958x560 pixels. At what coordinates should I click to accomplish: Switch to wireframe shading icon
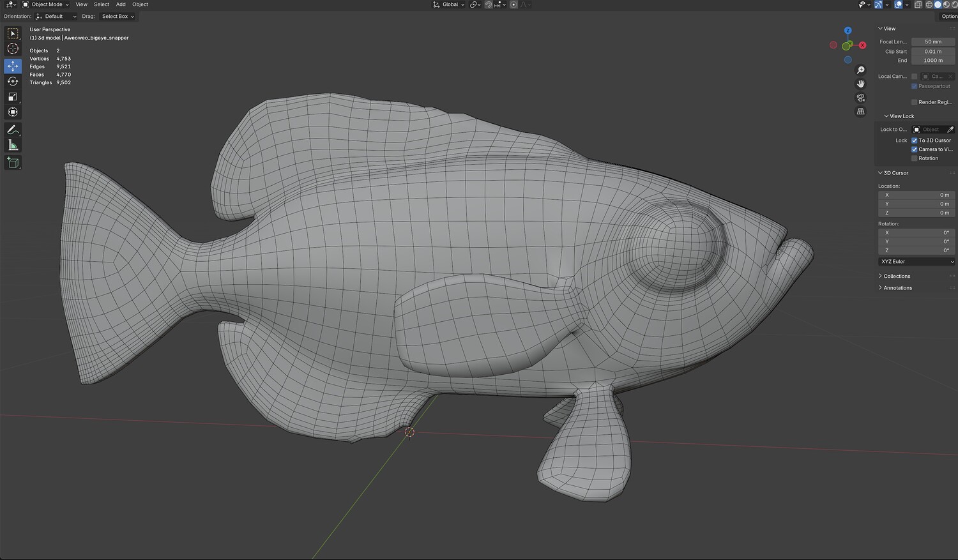coord(929,4)
